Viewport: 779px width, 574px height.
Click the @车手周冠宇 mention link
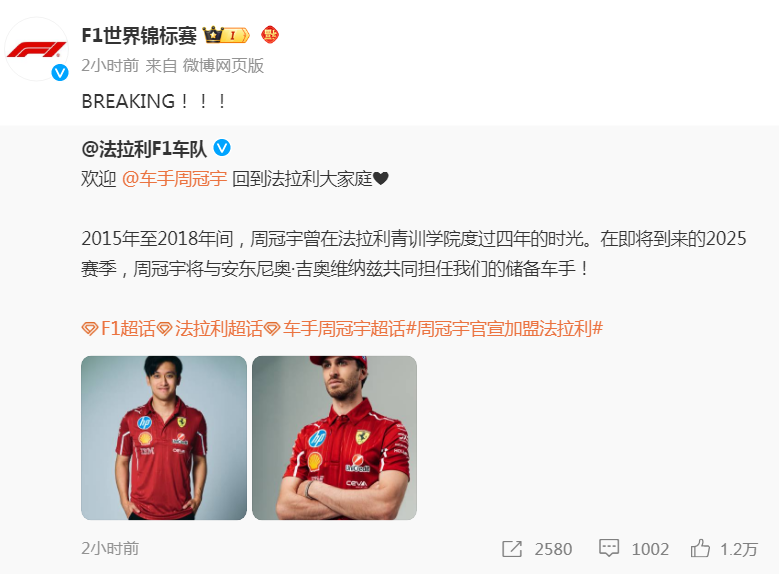coord(174,178)
